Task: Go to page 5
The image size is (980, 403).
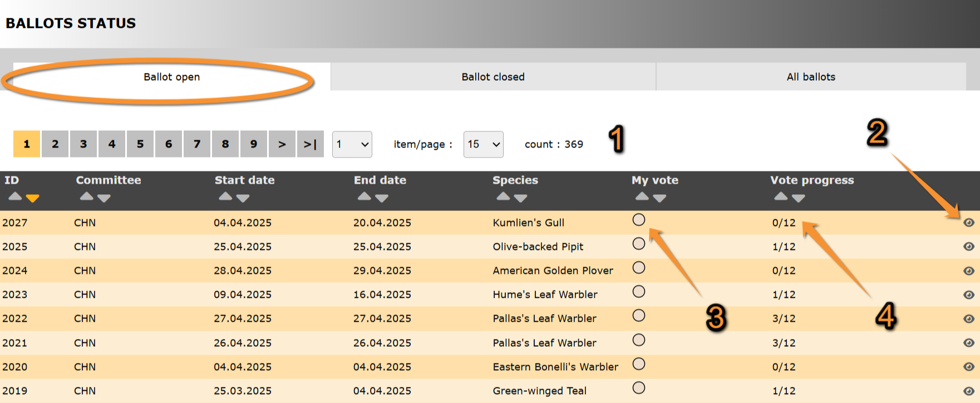Action: click(140, 144)
